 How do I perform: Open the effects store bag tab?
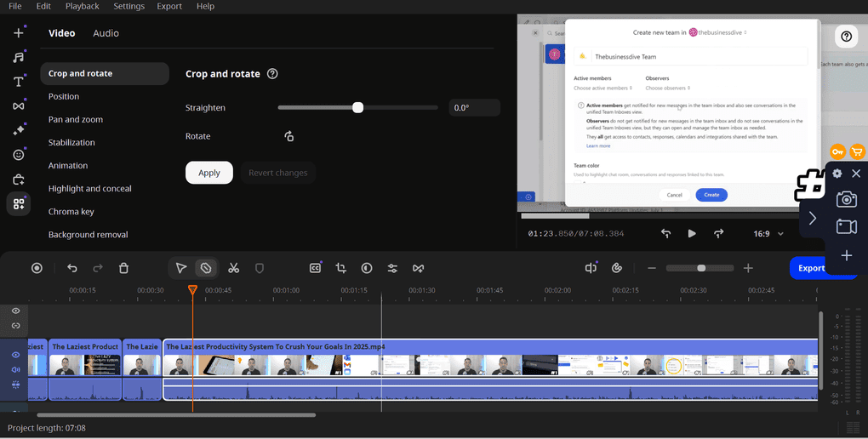[x=18, y=179]
